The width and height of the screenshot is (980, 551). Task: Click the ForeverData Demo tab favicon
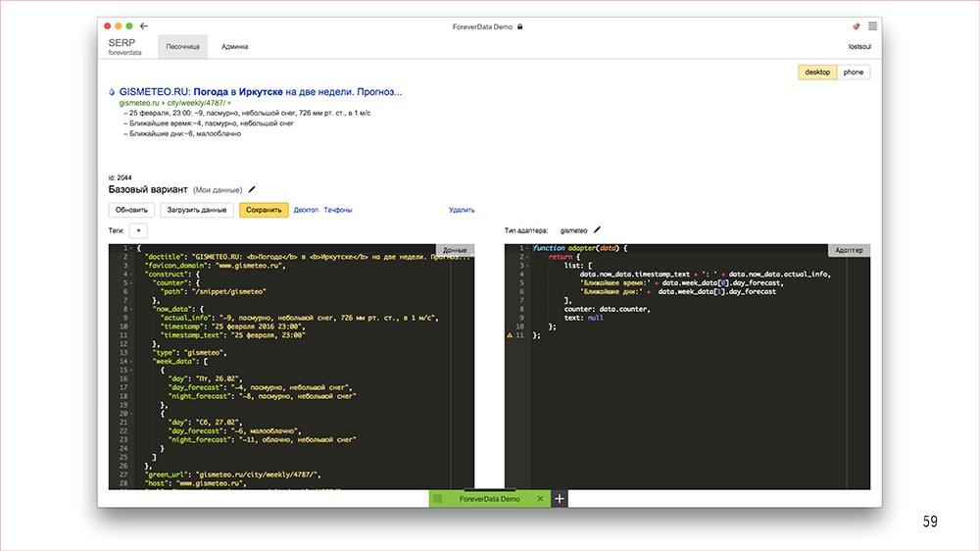click(437, 498)
